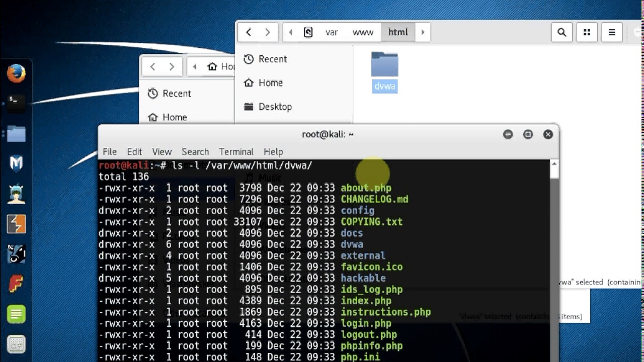The image size is (644, 362).
Task: Open the file manager hamburger menu
Action: [612, 32]
